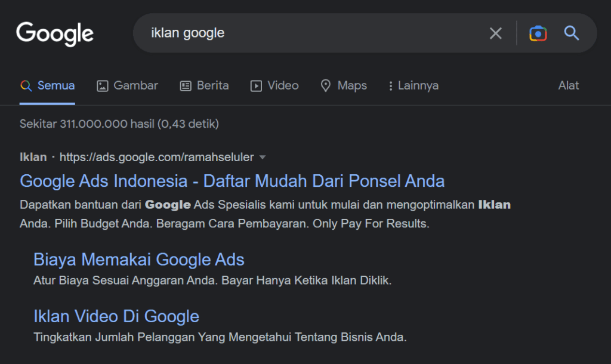This screenshot has width=611, height=364.
Task: Follow the Iklan Video Di Google link
Action: (x=116, y=316)
